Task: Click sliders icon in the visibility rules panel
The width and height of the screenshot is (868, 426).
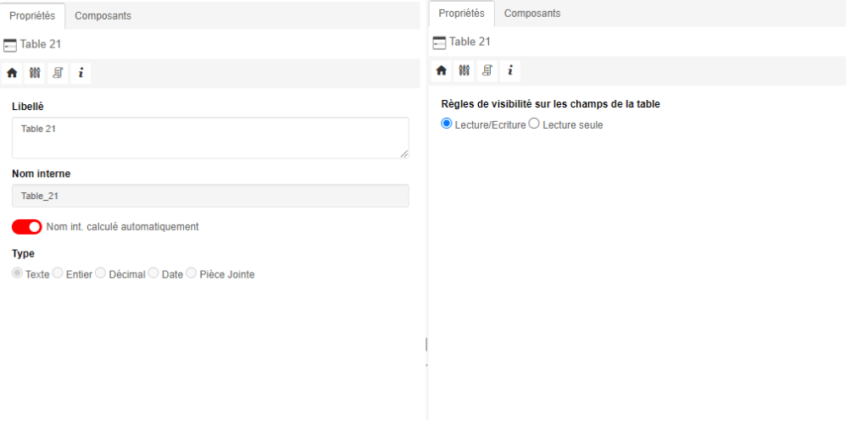Action: coord(464,70)
